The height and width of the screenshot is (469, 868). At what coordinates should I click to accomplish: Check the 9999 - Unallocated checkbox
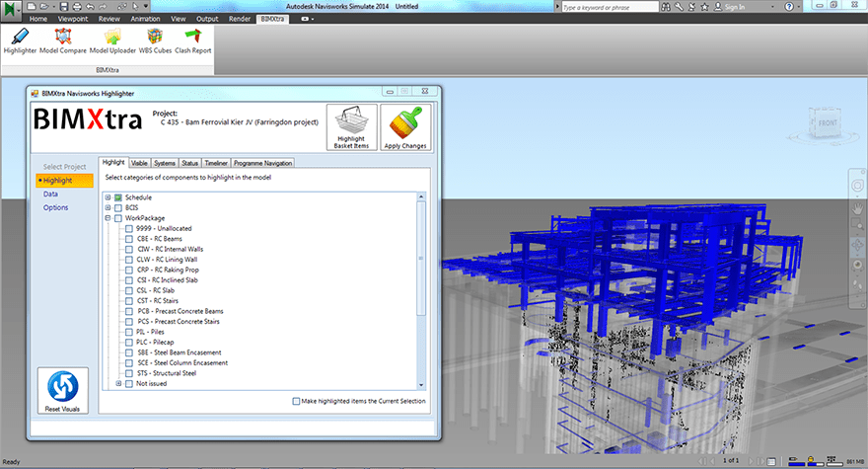129,228
